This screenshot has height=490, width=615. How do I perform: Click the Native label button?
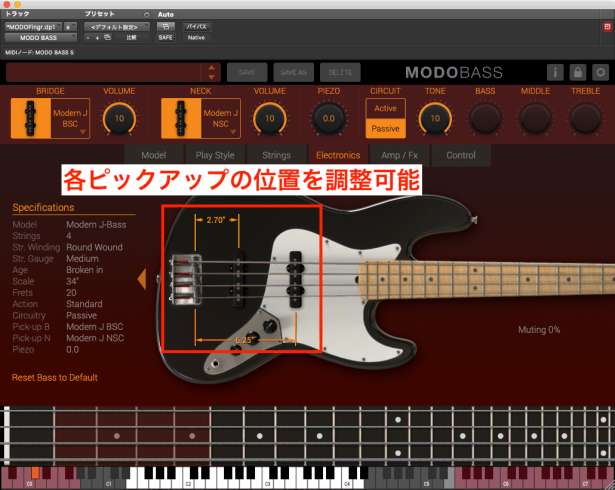pyautogui.click(x=196, y=38)
